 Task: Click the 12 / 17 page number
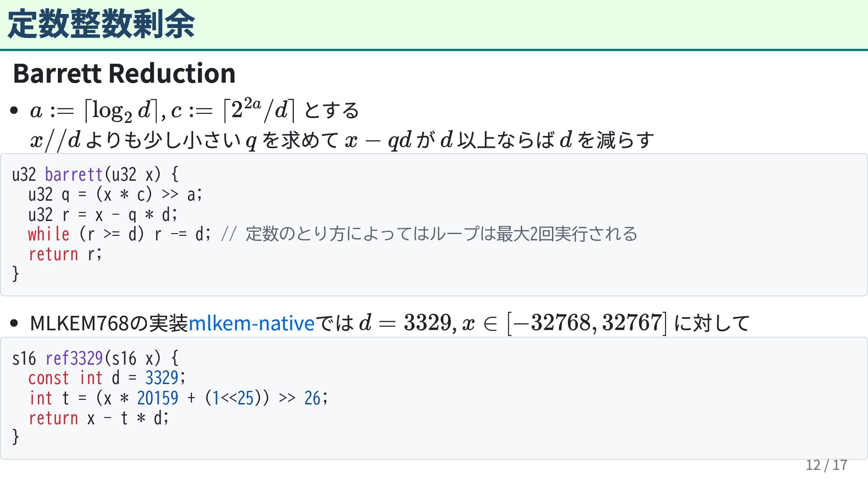826,465
